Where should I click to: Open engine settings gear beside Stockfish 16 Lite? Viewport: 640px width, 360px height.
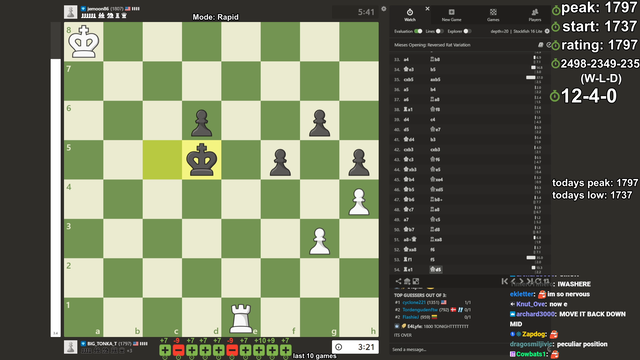coord(547,31)
